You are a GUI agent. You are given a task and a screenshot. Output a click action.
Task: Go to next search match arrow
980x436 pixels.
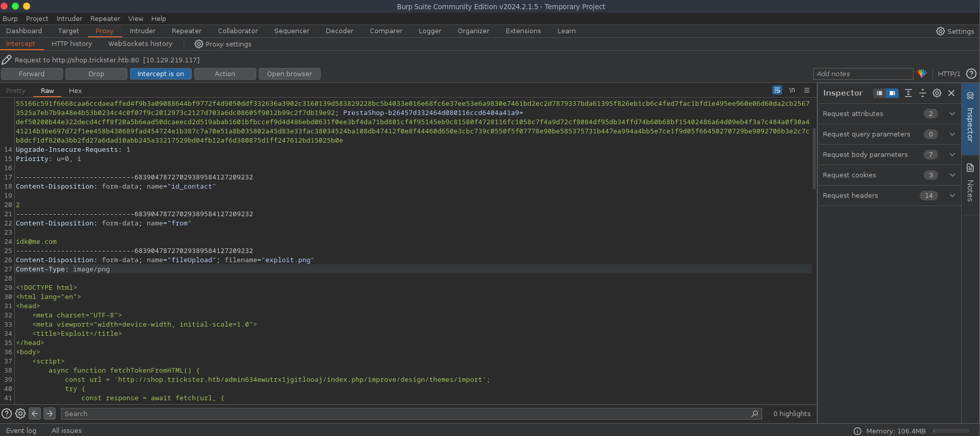click(50, 414)
